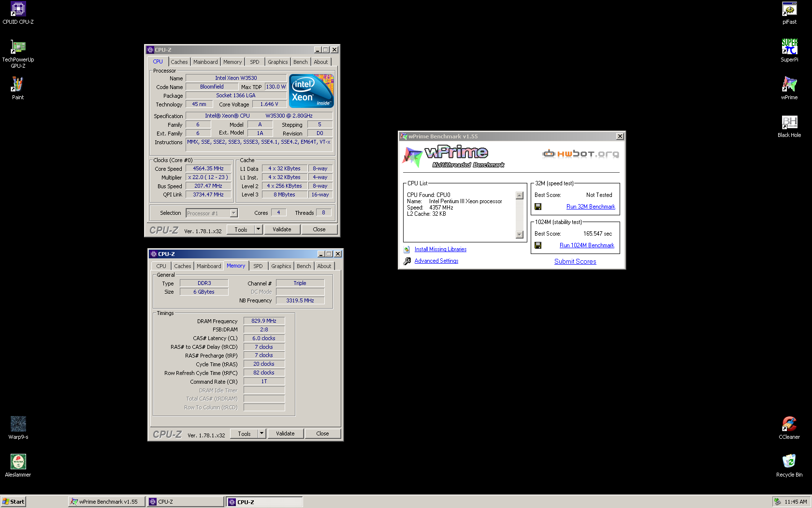Click the taskbar clock showing 11:45 AM
This screenshot has height=508, width=812.
pos(796,502)
